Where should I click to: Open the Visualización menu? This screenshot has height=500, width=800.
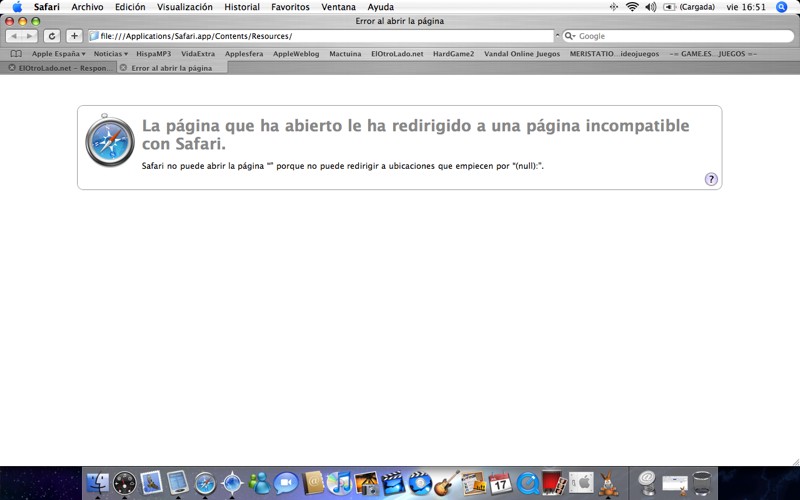pyautogui.click(x=185, y=7)
